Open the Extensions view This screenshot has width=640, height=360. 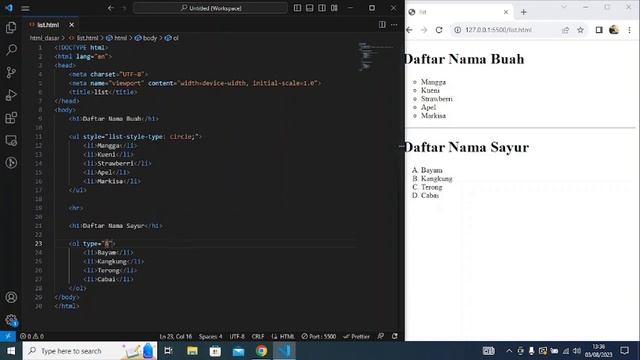[11, 118]
